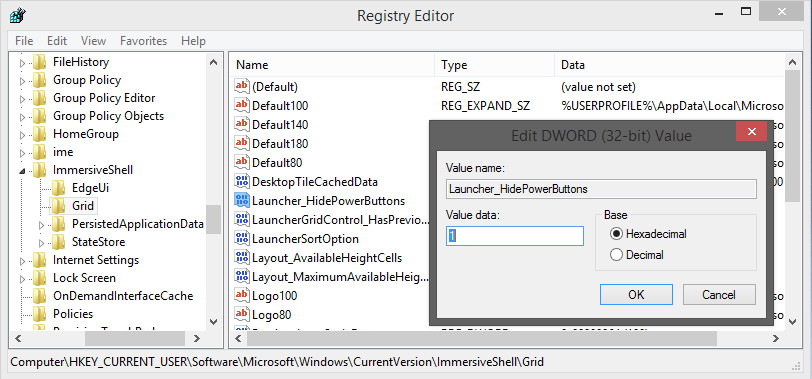Click the FileHistory folder icon
Screen dimensions: 812x379
pyautogui.click(x=39, y=63)
